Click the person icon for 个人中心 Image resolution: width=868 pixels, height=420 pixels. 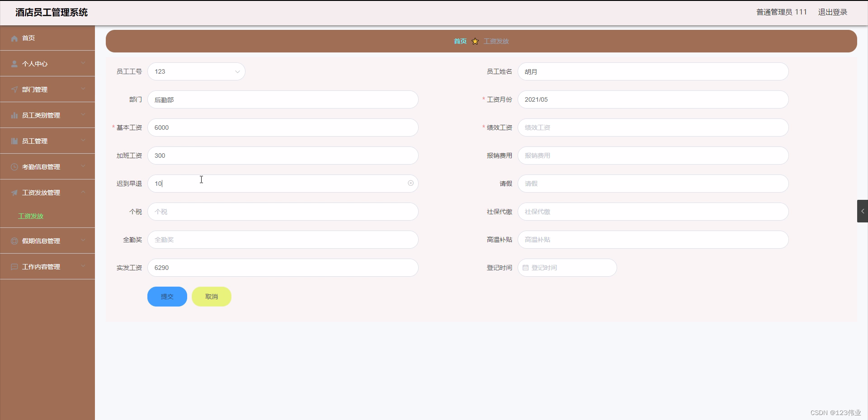[14, 63]
